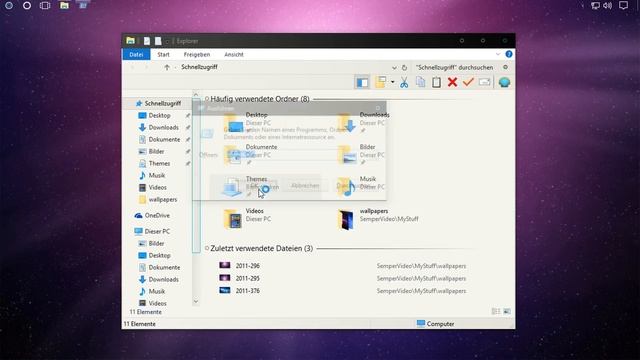Open the Start button on the taskbar
This screenshot has height=360, width=640.
pos(9,5)
